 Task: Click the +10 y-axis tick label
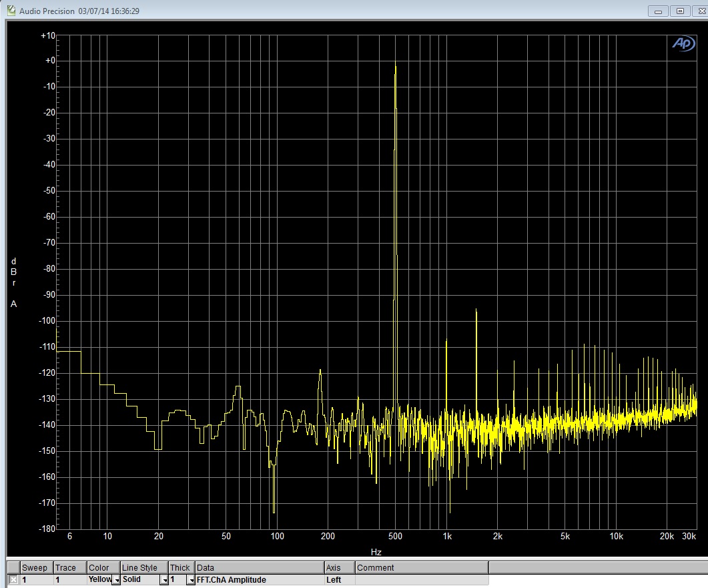point(48,35)
